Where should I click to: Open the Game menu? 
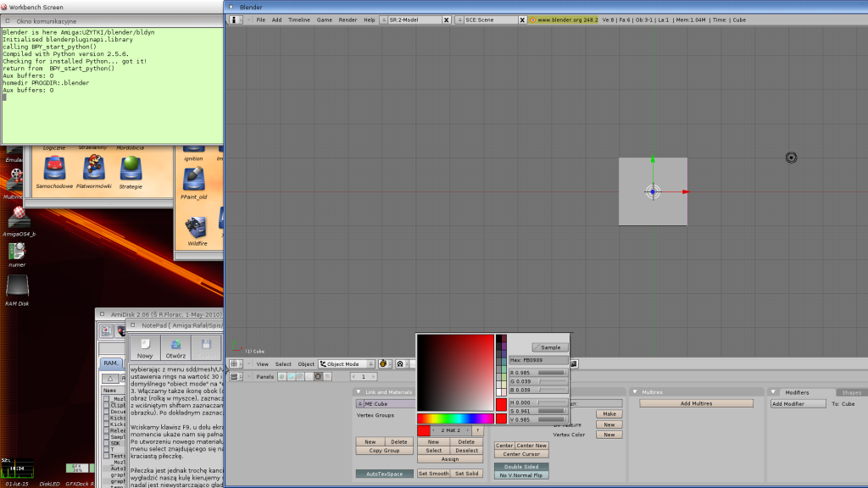(325, 20)
